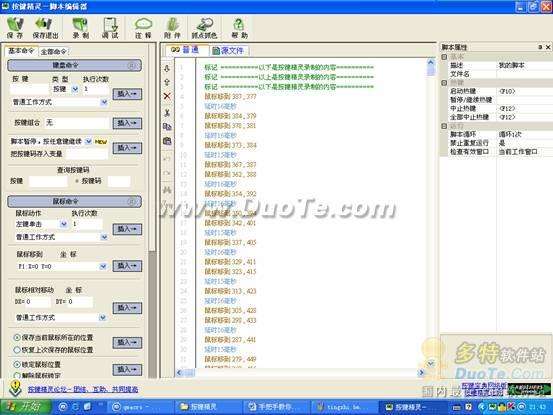Select 锁定鼠标位置 radio button
The width and height of the screenshot is (553, 415).
(x=17, y=364)
